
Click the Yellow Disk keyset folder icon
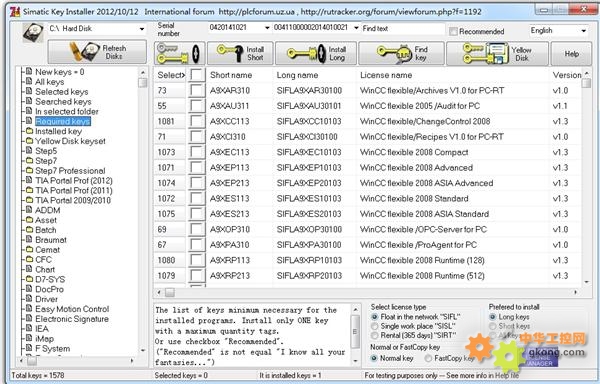pos(29,141)
